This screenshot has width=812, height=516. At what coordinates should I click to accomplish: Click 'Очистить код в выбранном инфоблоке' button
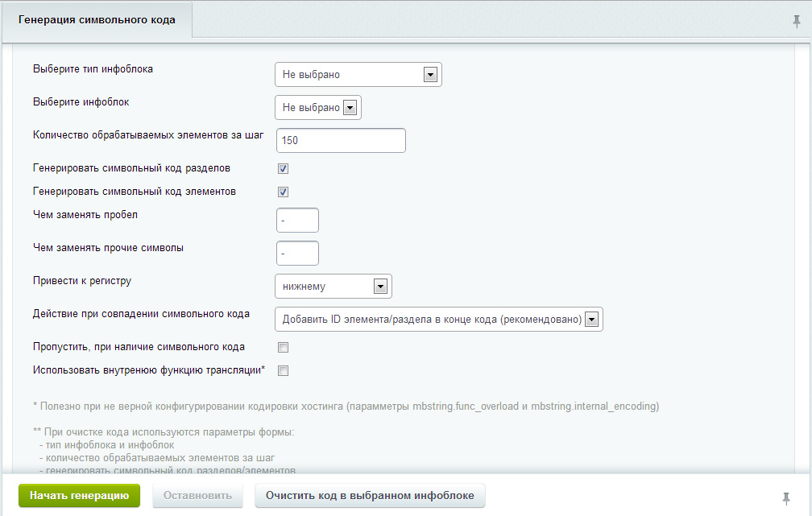(370, 496)
